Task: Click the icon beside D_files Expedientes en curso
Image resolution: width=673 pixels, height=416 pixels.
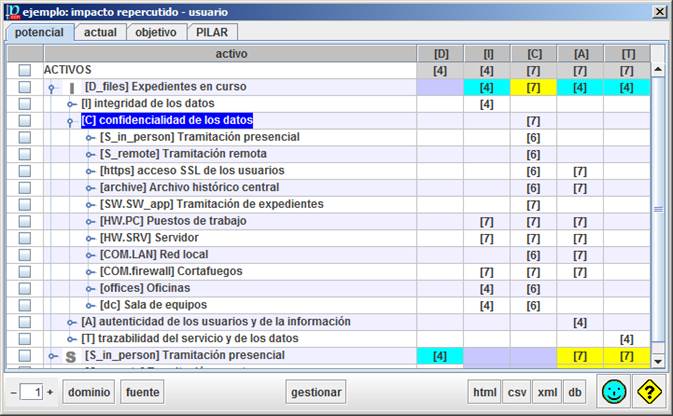Action: [x=71, y=88]
